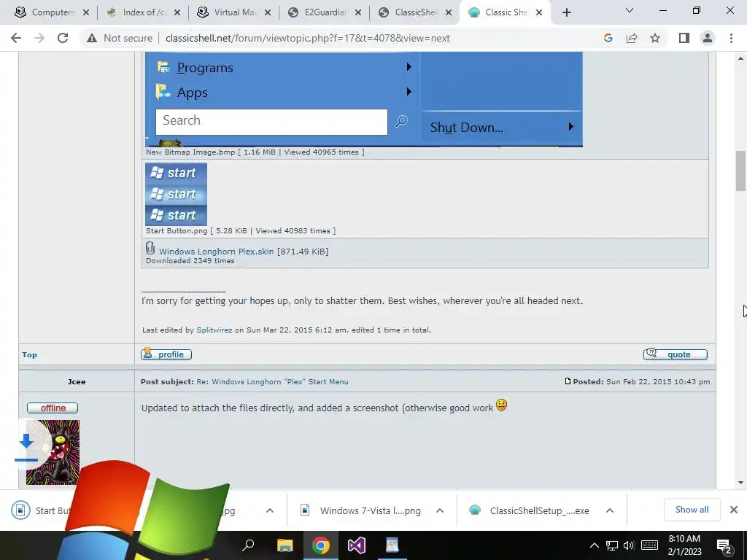Open the taskbar app next to Visual Studio
The height and width of the screenshot is (560, 747).
(392, 545)
